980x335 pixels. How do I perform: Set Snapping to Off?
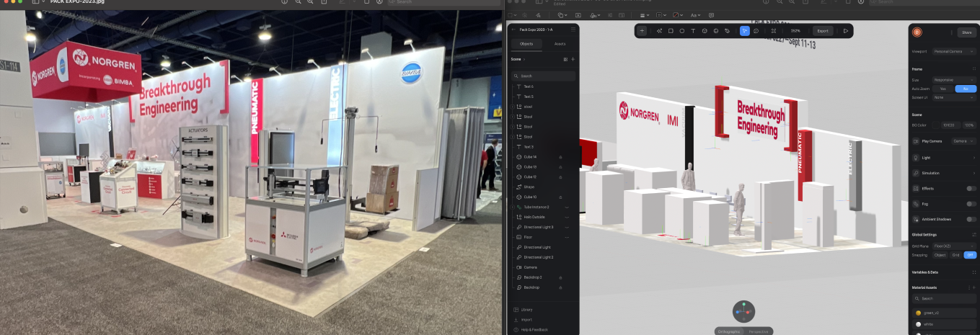[970, 255]
